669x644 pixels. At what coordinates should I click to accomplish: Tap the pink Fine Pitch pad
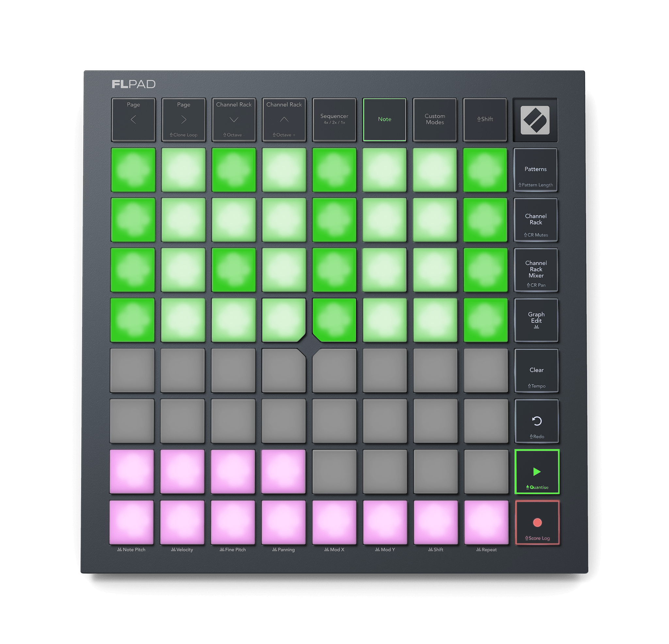coord(233,522)
